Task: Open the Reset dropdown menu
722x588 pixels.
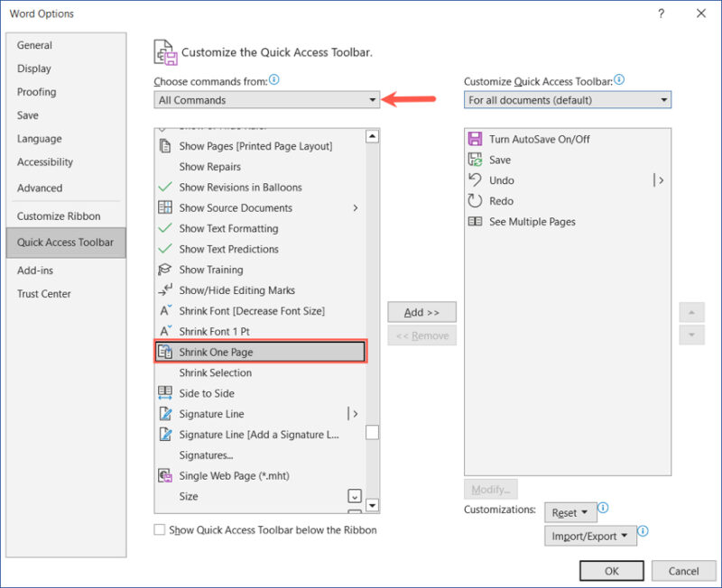Action: click(x=569, y=511)
